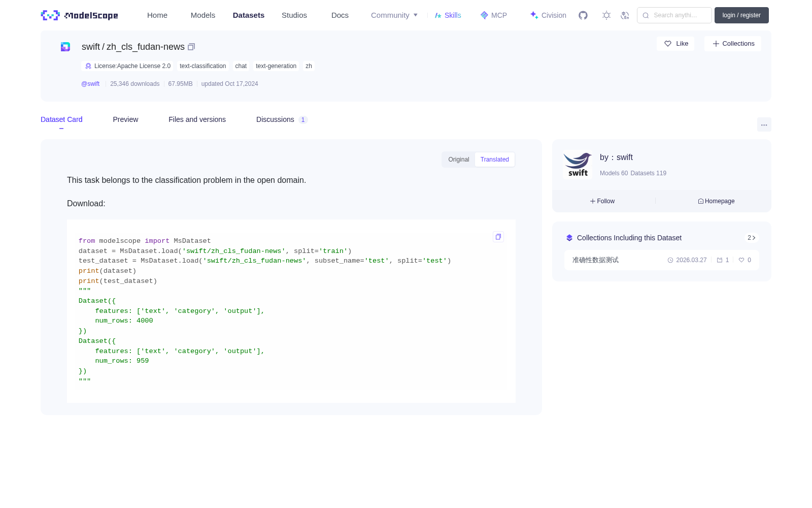Click 'num_rows: 959' line in code

[122, 361]
